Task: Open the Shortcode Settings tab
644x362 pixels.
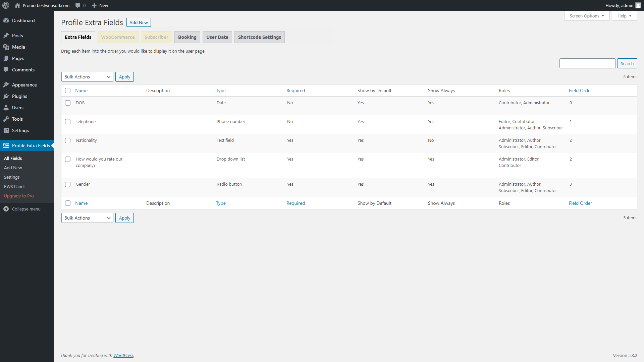Action: (259, 37)
